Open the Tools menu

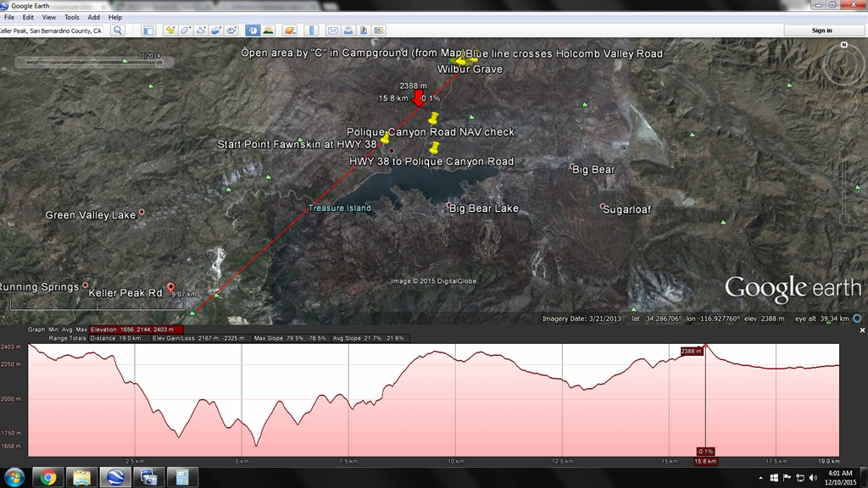pos(72,17)
